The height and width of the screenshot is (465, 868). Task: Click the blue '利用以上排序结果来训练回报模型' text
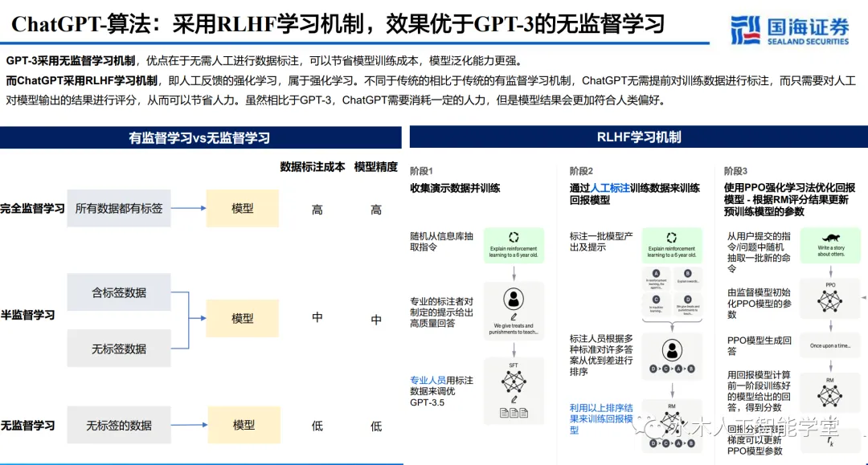pos(601,418)
